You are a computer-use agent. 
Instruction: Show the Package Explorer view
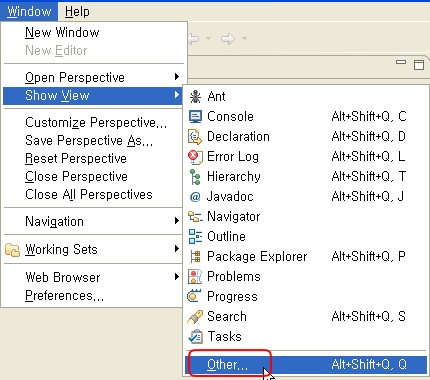pos(306,257)
